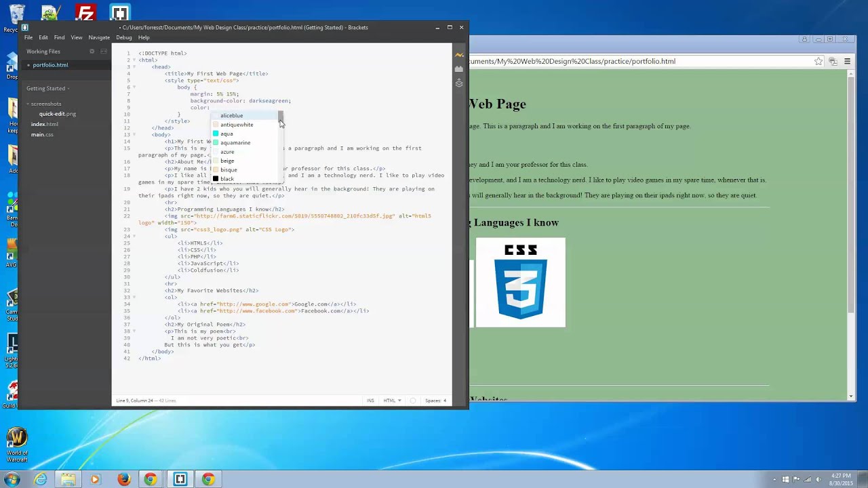Open Windows Explorer folder on taskbar
This screenshot has height=488, width=868.
68,479
